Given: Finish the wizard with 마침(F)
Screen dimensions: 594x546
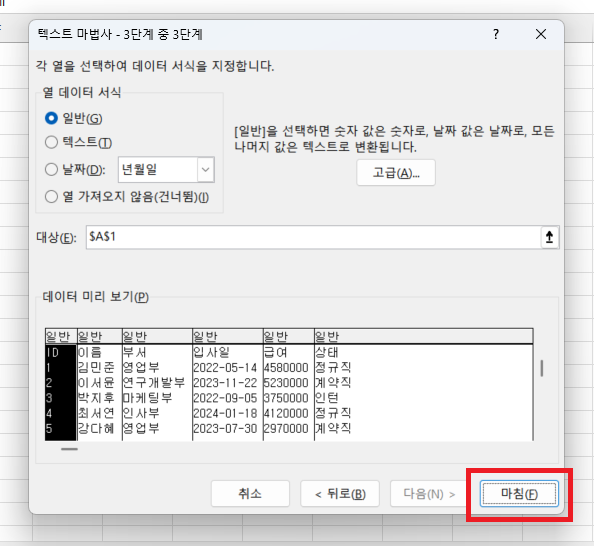Looking at the screenshot, I should point(519,494).
